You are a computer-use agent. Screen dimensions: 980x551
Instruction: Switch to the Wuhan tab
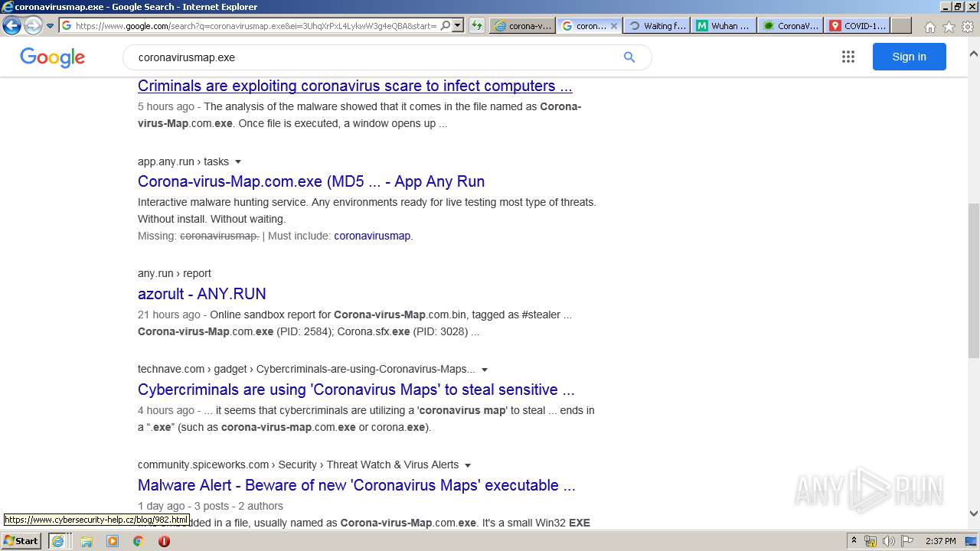click(724, 25)
